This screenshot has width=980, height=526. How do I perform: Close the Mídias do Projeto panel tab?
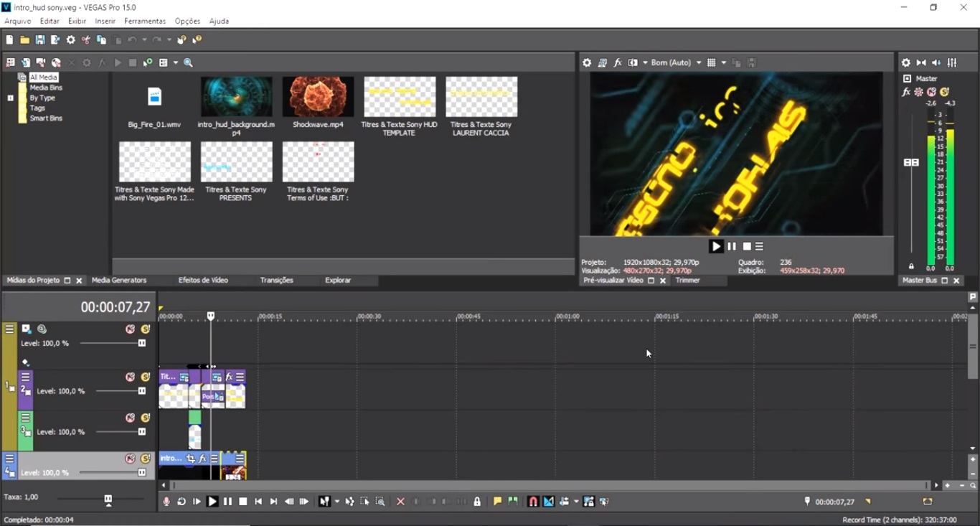[x=79, y=281]
